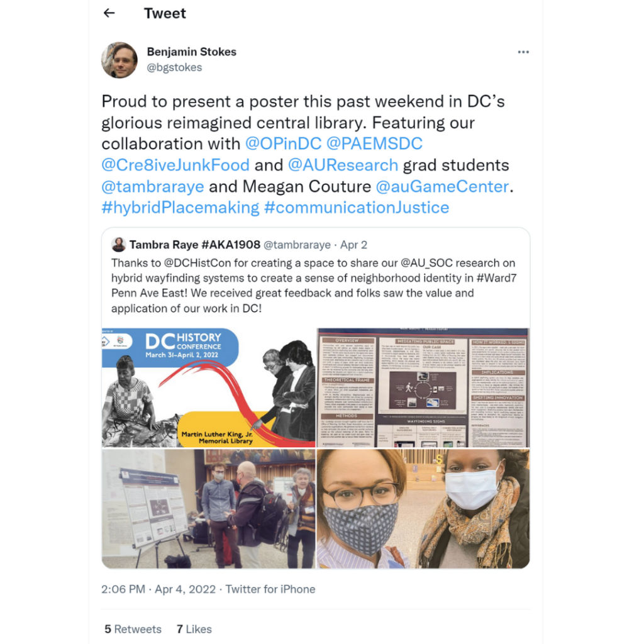
Task: View the masked selfie photo
Action: coord(423,508)
